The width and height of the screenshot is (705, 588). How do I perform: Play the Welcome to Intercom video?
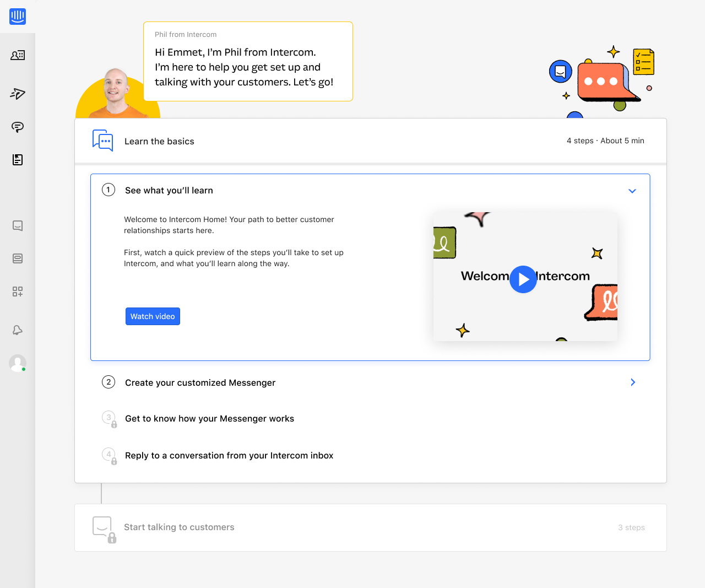[523, 279]
